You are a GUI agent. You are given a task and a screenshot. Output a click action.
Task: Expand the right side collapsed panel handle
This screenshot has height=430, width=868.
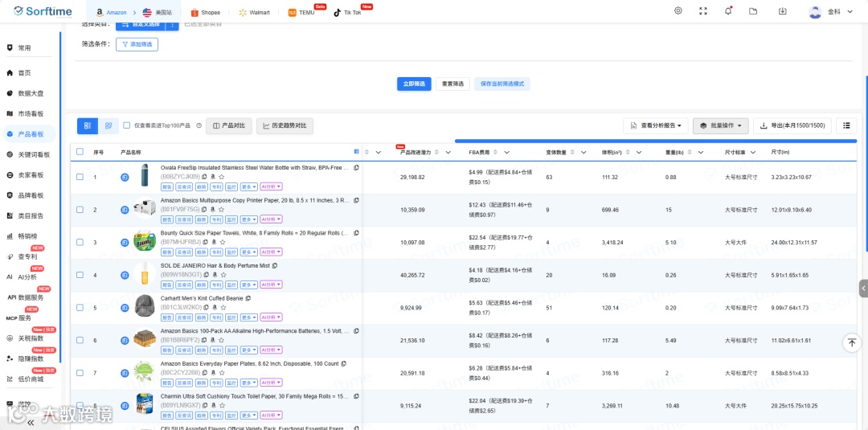[x=863, y=289]
